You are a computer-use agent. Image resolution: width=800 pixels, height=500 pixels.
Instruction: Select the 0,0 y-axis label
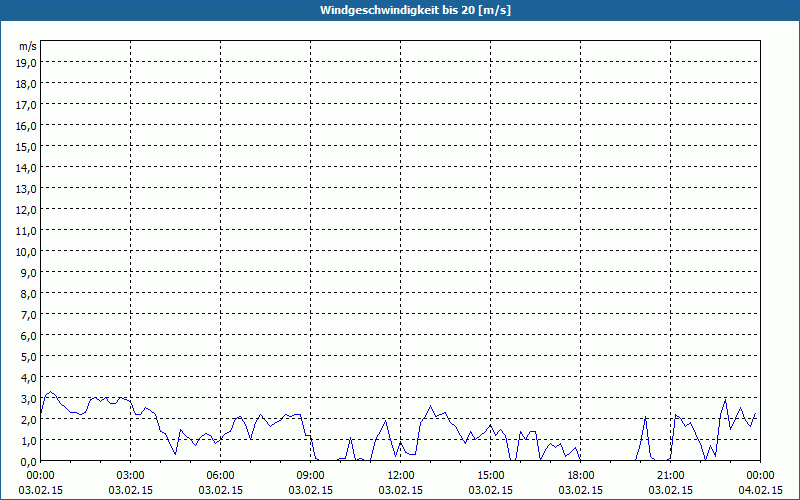pos(29,462)
